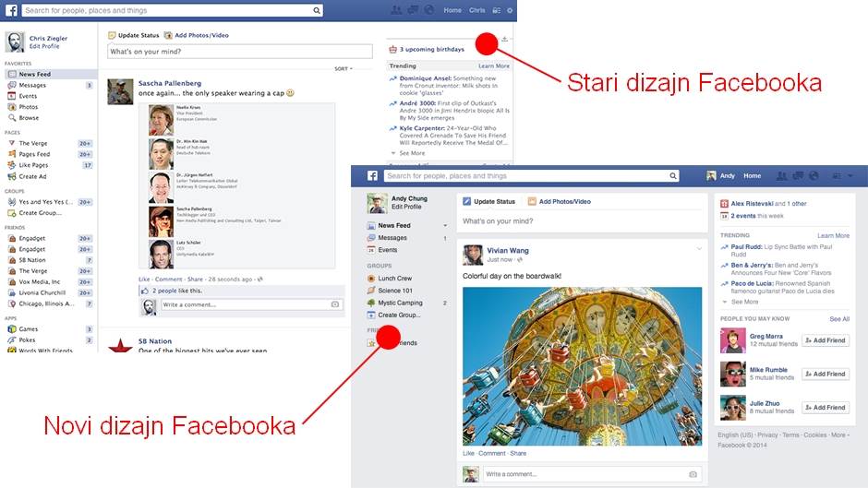The height and width of the screenshot is (488, 868).
Task: Click Add Friend button for Greg Marra
Action: [x=825, y=340]
